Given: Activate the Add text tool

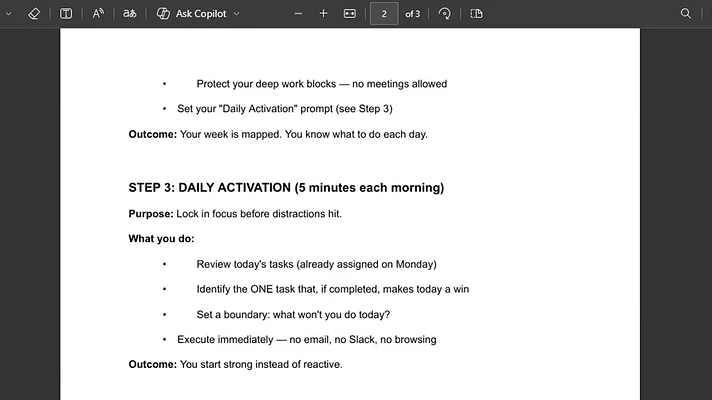Looking at the screenshot, I should point(66,14).
